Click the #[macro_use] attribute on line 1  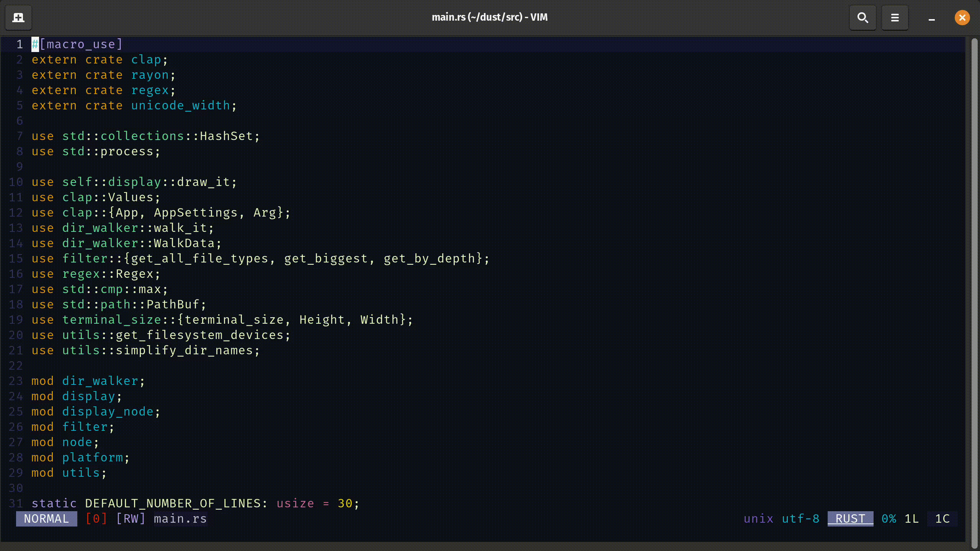[x=77, y=44]
